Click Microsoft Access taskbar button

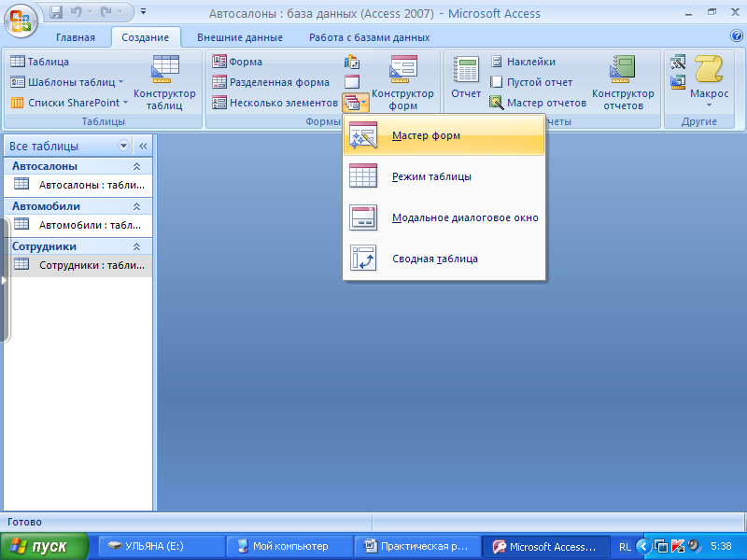[x=546, y=546]
